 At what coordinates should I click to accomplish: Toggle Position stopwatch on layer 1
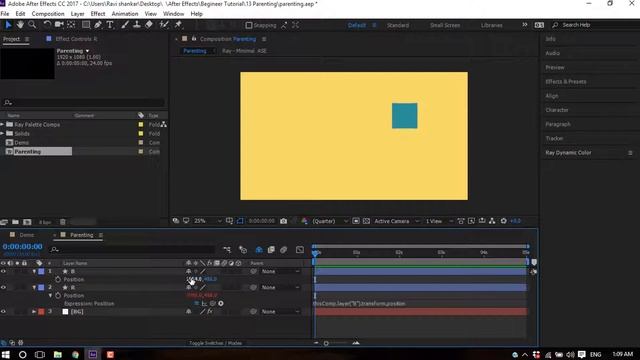58,280
